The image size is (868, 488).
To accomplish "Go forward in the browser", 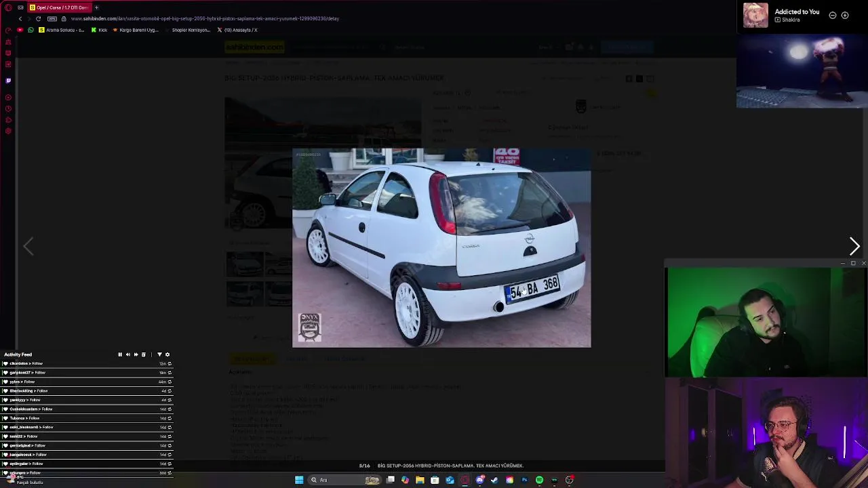I will click(29, 18).
